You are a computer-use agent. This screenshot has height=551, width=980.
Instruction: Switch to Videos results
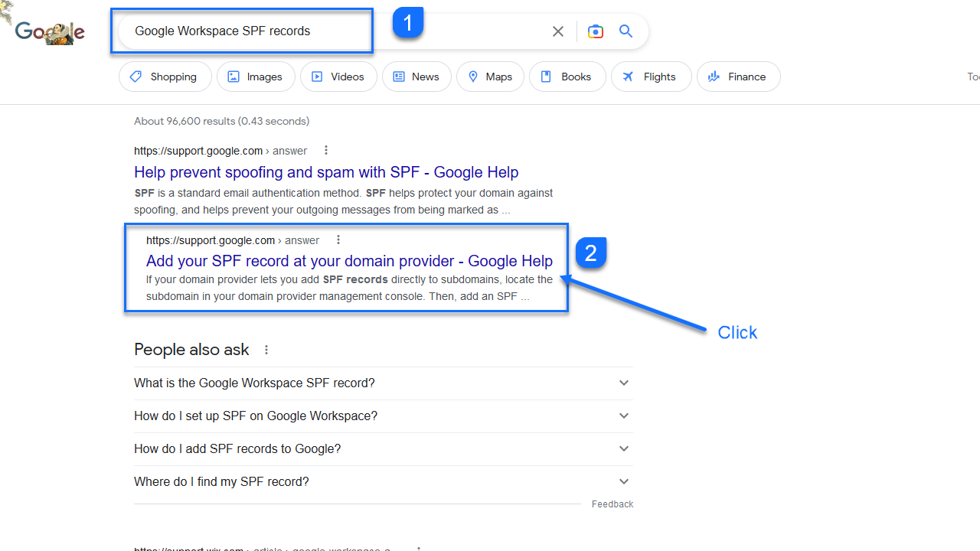click(x=338, y=77)
